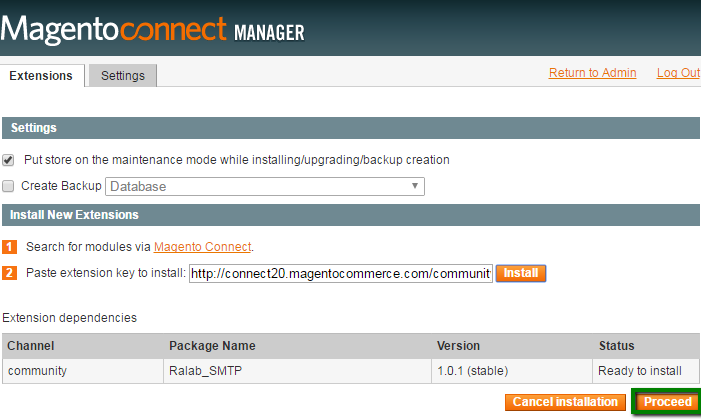Enable the Create Backup checkbox
This screenshot has width=701, height=419.
coord(9,186)
